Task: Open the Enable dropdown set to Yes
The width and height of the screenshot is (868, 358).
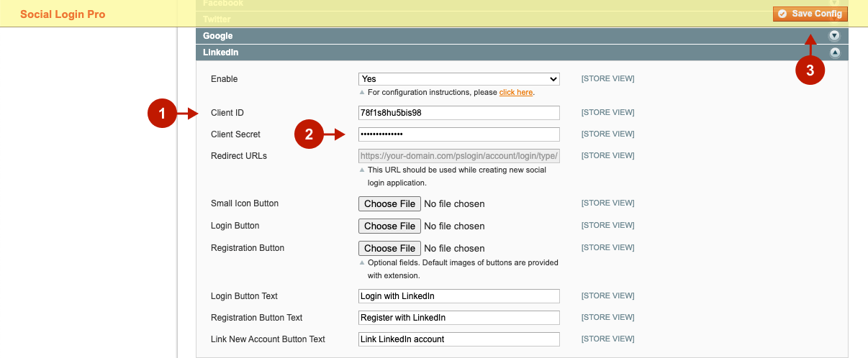Action: coord(458,79)
